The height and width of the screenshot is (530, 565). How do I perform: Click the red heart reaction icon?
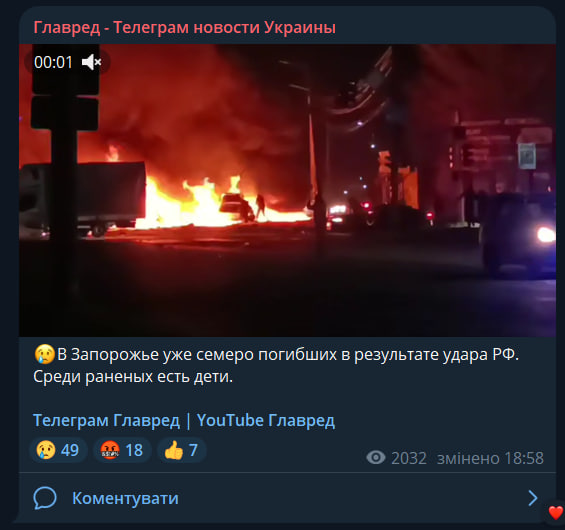tap(555, 512)
